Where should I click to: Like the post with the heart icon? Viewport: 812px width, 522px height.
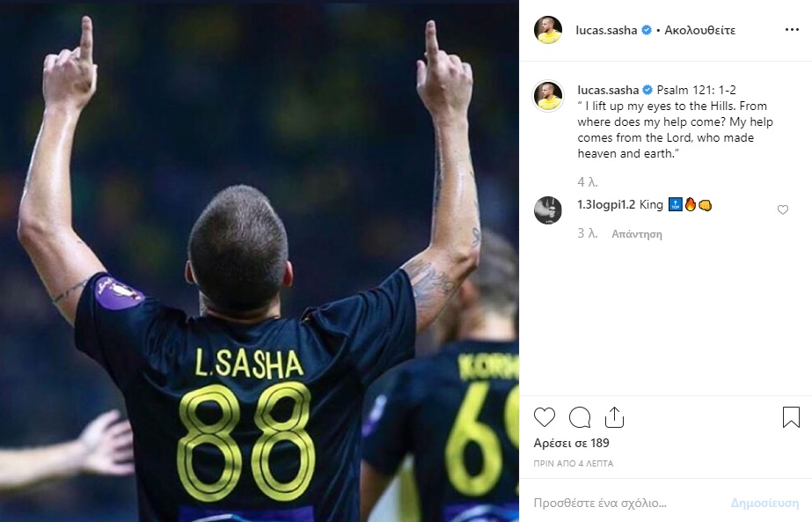click(545, 417)
